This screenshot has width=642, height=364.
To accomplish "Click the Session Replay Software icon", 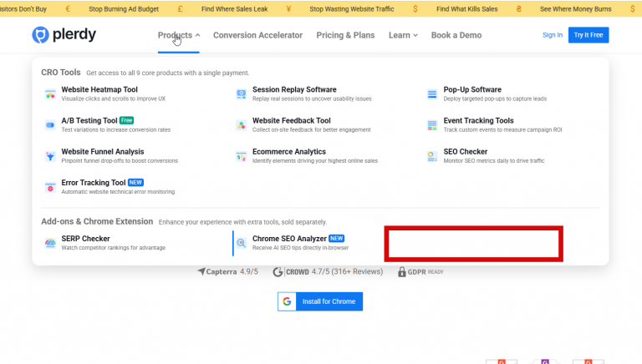I will click(x=241, y=94).
